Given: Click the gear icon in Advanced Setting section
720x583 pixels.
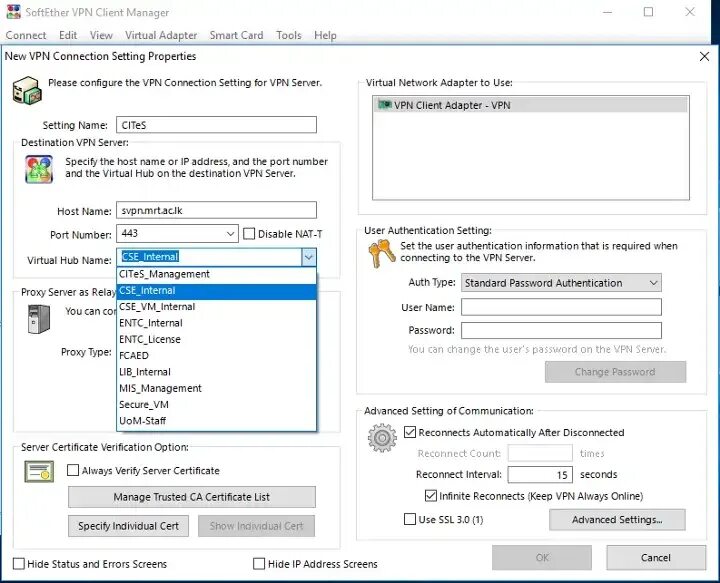Looking at the screenshot, I should (x=382, y=438).
